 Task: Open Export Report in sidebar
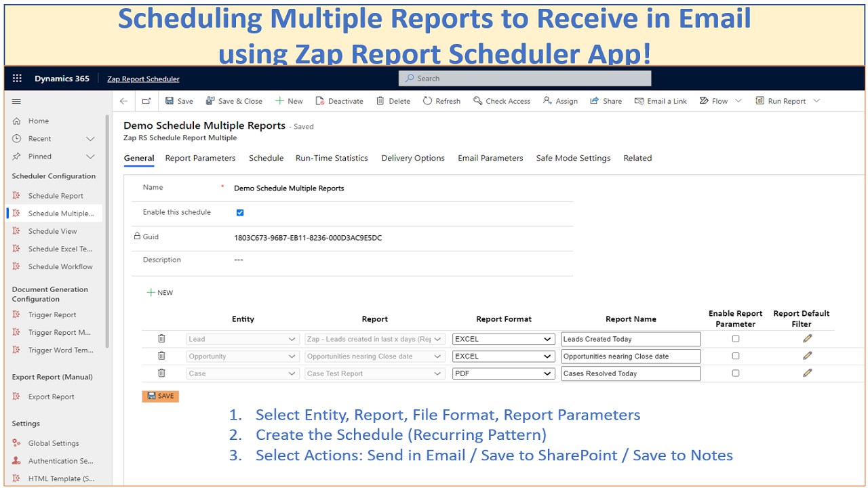51,396
